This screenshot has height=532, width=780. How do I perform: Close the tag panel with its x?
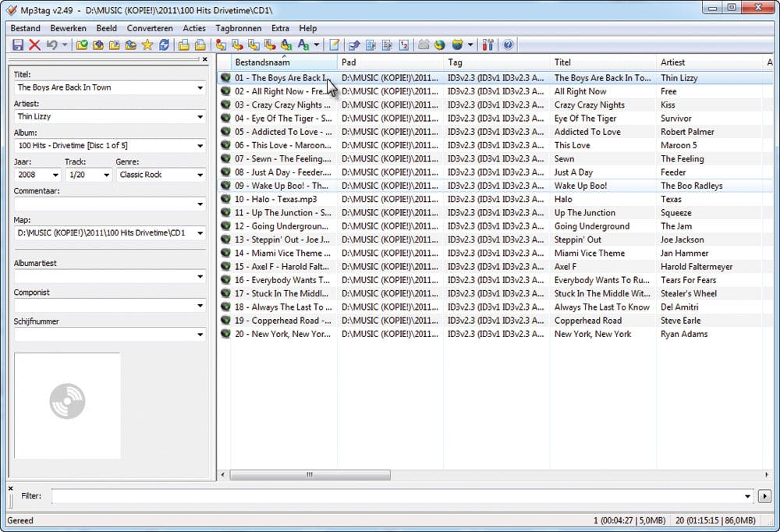click(x=205, y=59)
